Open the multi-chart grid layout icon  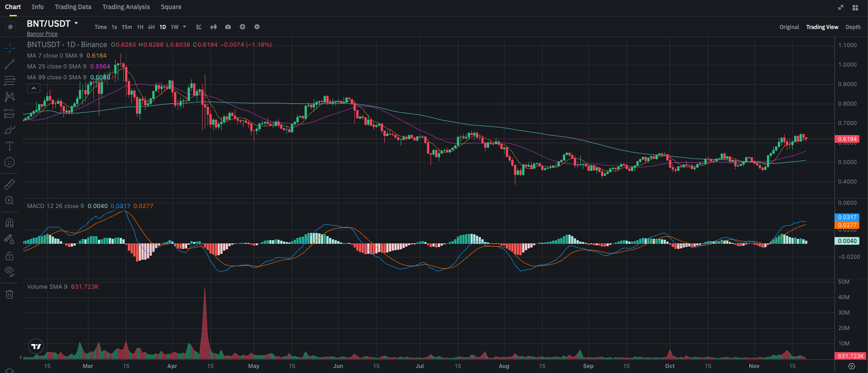point(855,7)
